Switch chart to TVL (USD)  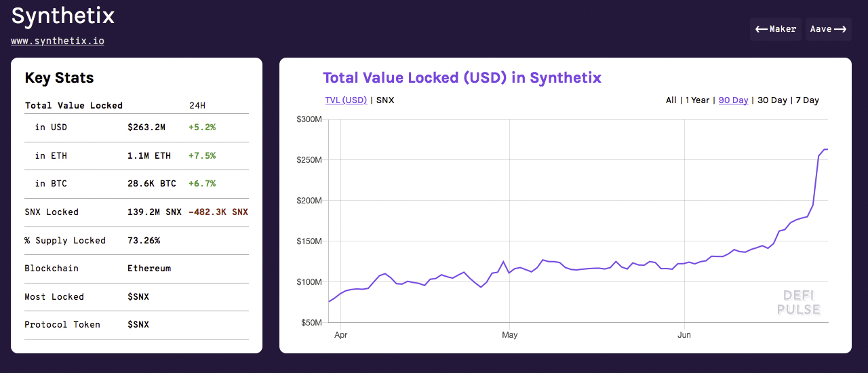[x=346, y=100]
